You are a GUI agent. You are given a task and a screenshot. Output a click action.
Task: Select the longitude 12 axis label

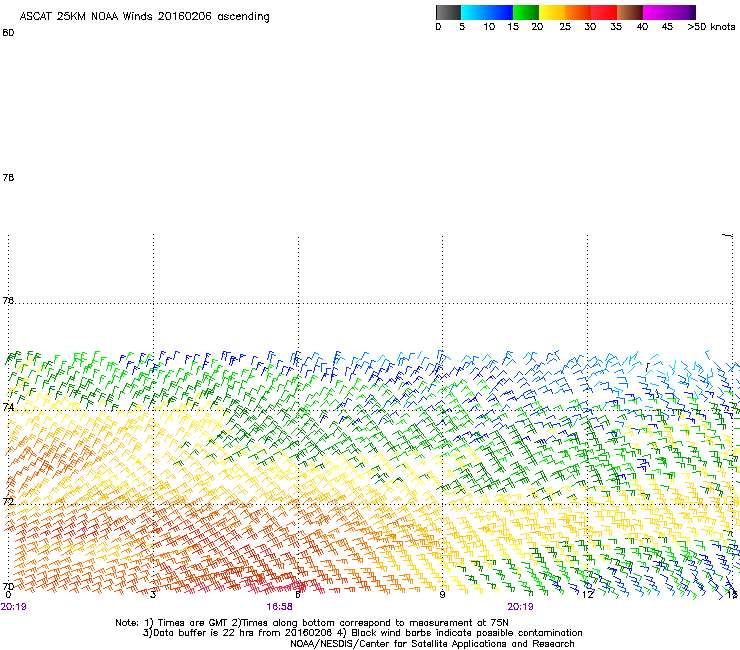pos(587,594)
